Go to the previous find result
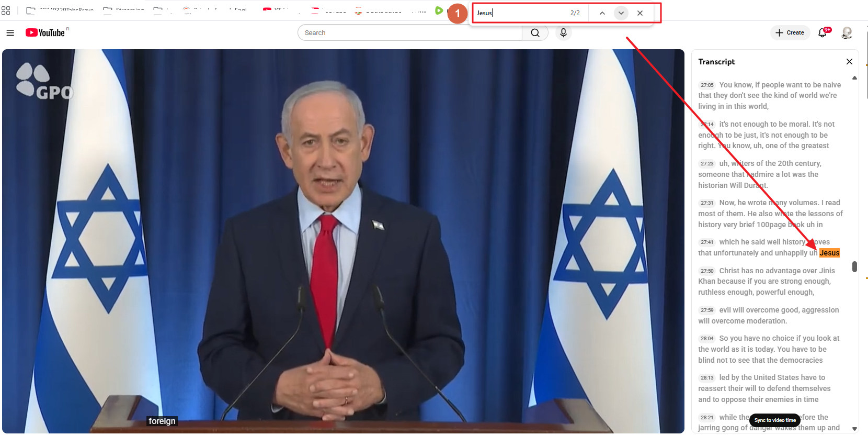 [x=602, y=13]
